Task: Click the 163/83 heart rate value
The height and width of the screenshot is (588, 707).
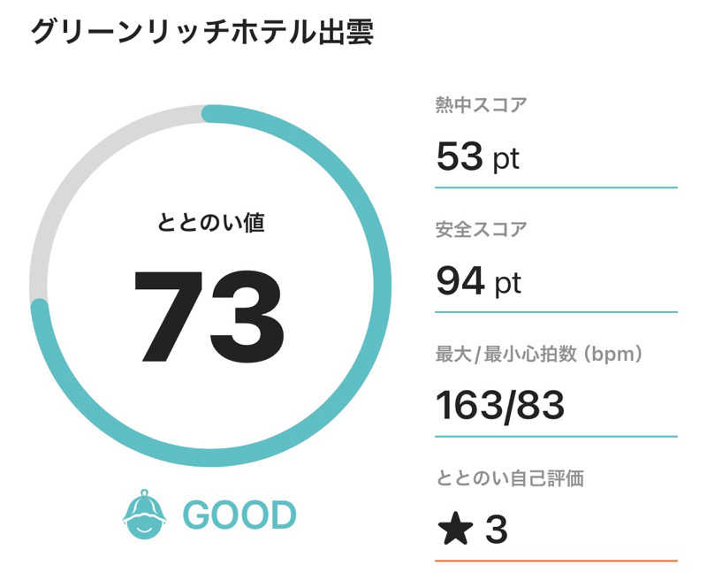Action: [500, 406]
